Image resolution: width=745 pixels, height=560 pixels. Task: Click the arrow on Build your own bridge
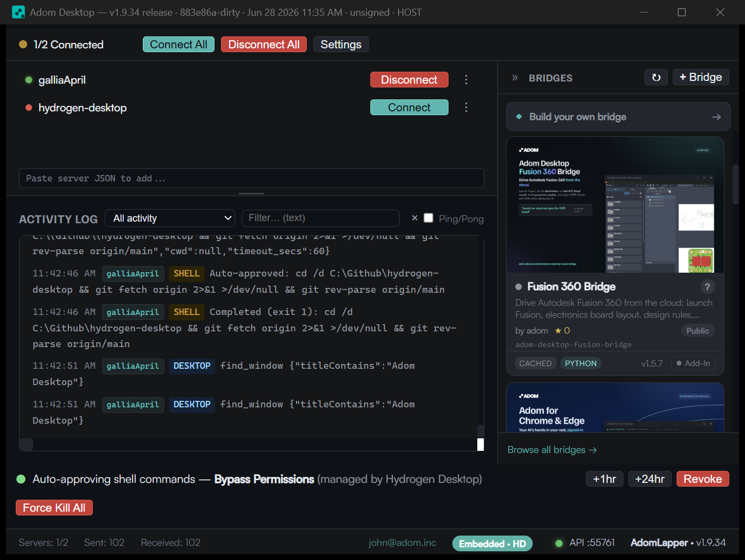[717, 117]
